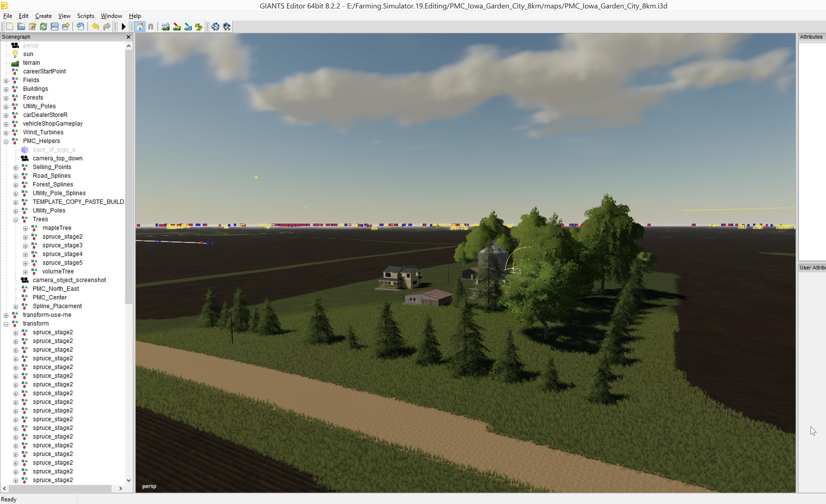Screen dimensions: 826x504
Task: Click the black Play button in toolbar
Action: click(x=123, y=27)
